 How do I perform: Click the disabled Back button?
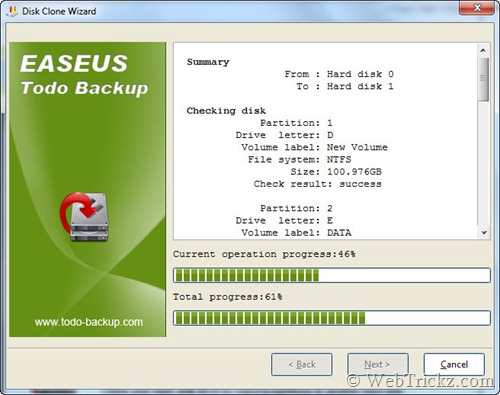click(302, 364)
